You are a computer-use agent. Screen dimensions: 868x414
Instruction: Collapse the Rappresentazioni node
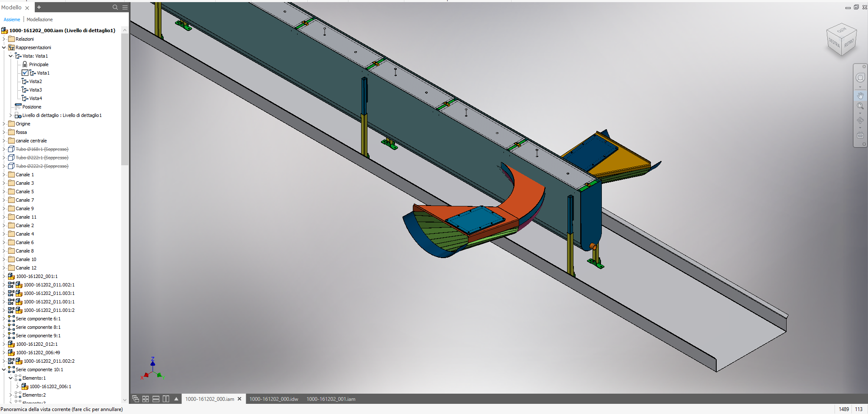[4, 47]
